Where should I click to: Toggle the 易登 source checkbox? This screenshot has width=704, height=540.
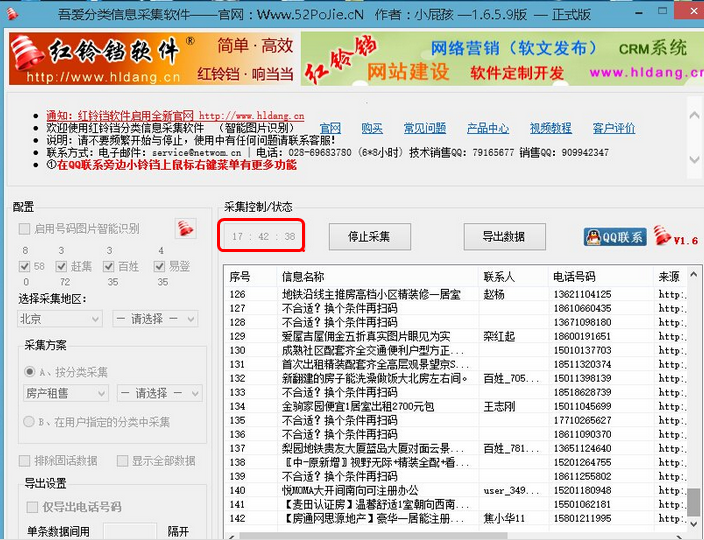[x=159, y=266]
